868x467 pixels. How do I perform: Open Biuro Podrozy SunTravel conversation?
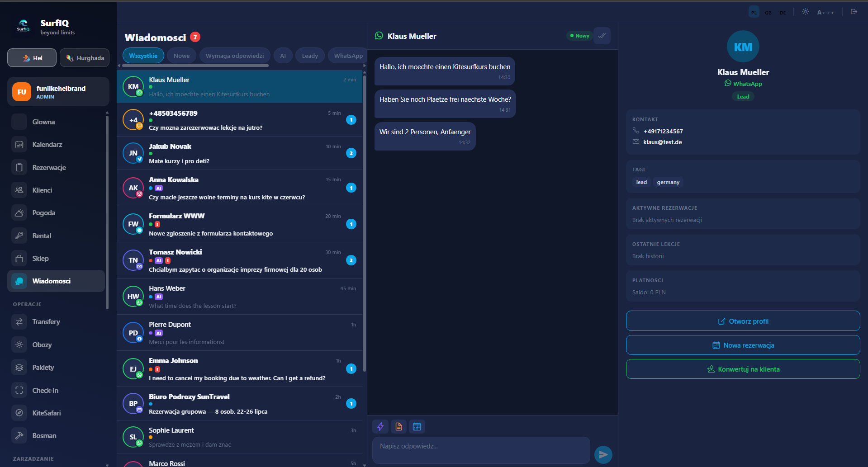click(240, 404)
